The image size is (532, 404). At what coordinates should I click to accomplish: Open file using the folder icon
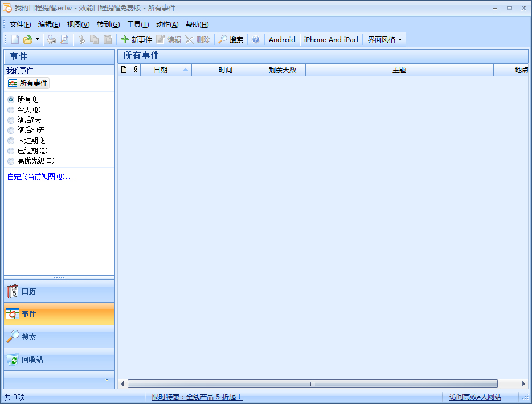(x=27, y=40)
